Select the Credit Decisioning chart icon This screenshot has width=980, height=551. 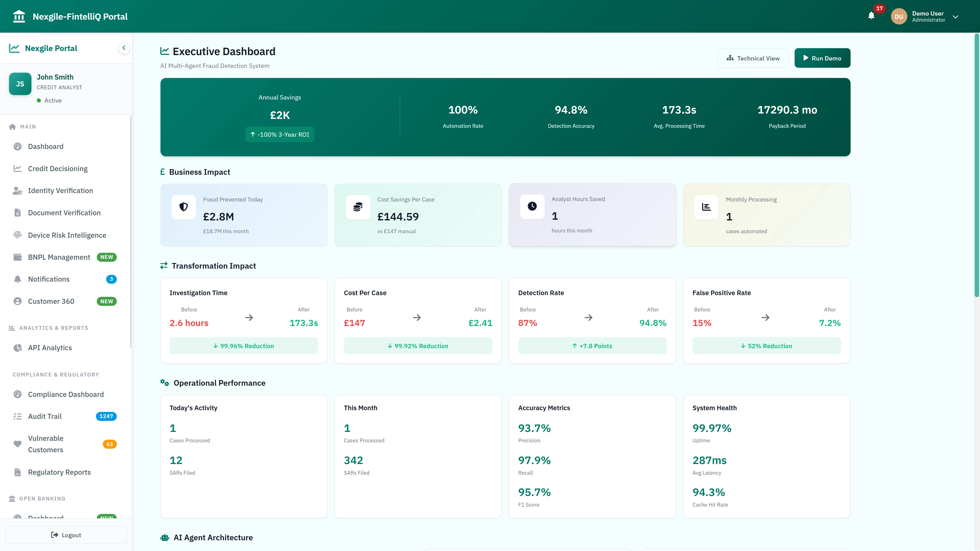point(18,168)
